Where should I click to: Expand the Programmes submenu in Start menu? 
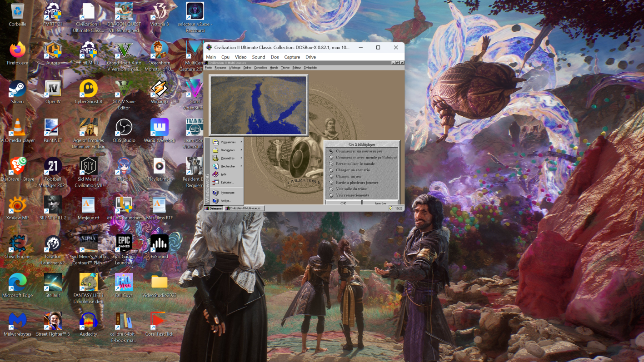pyautogui.click(x=227, y=142)
